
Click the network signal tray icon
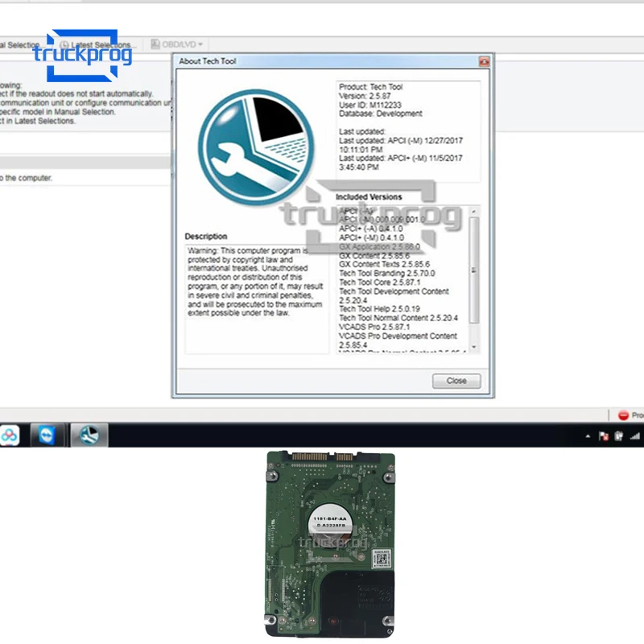point(635,436)
